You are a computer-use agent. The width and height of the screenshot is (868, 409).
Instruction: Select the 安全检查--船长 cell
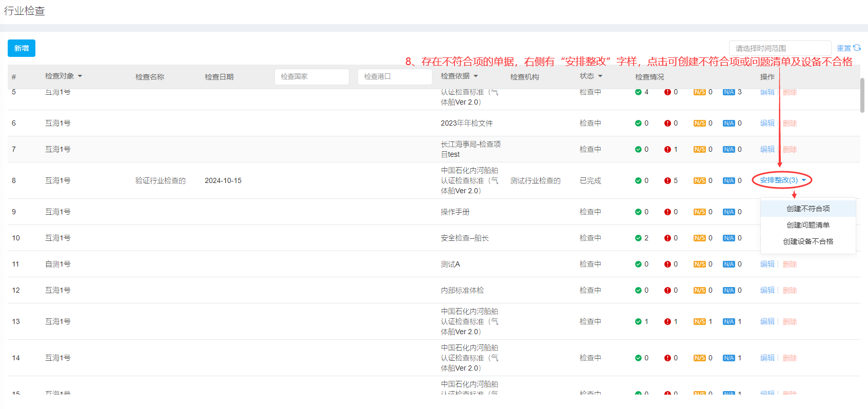464,238
